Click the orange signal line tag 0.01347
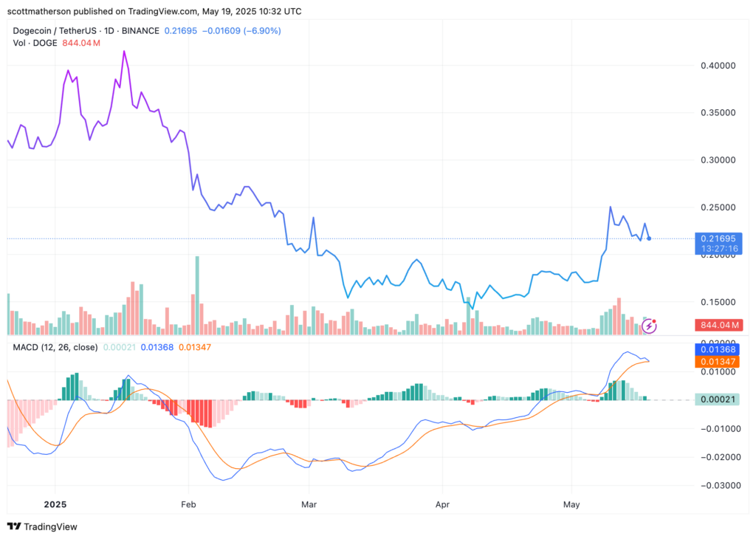The height and width of the screenshot is (539, 756). pyautogui.click(x=717, y=361)
